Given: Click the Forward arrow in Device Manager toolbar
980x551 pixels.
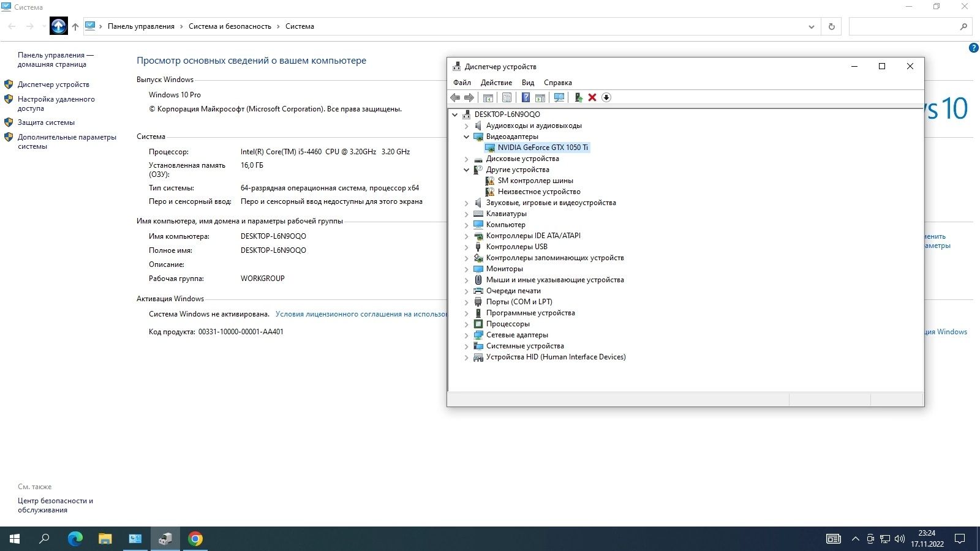Looking at the screenshot, I should [x=469, y=97].
